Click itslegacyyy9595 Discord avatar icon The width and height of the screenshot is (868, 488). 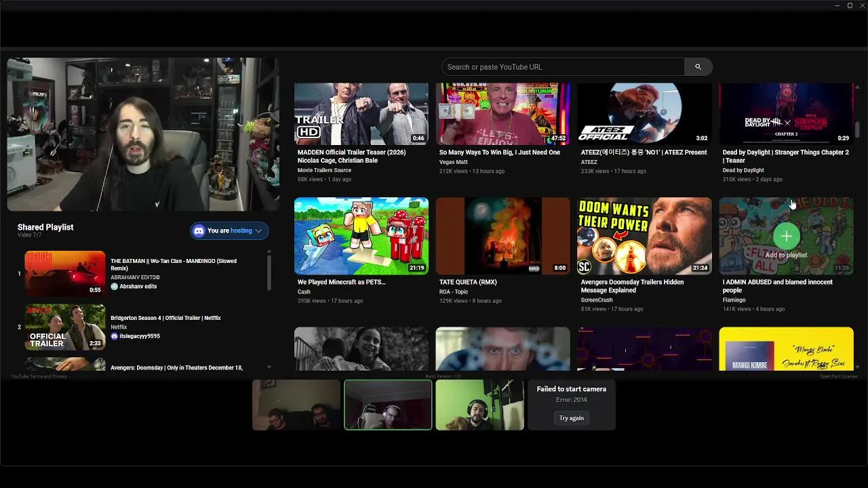tap(115, 336)
